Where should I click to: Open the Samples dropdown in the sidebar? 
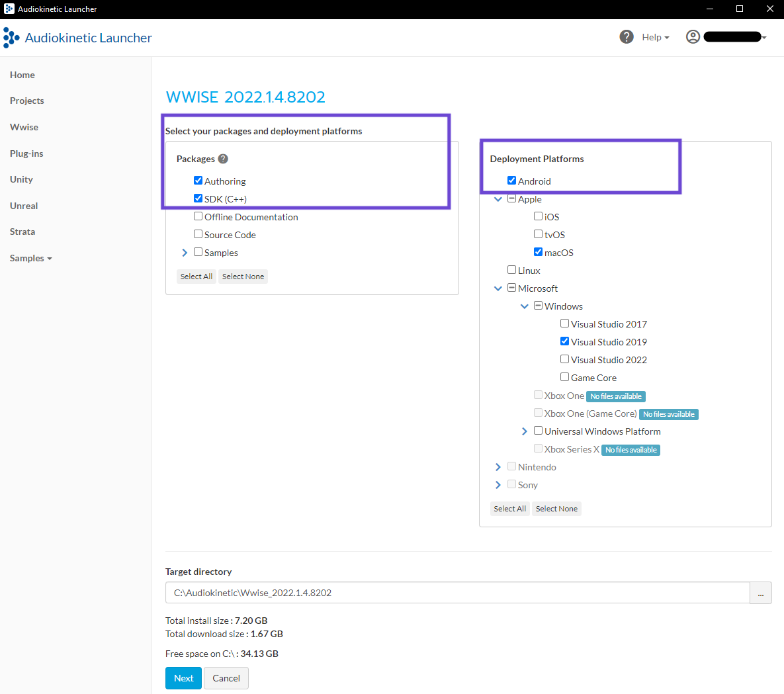tap(30, 258)
